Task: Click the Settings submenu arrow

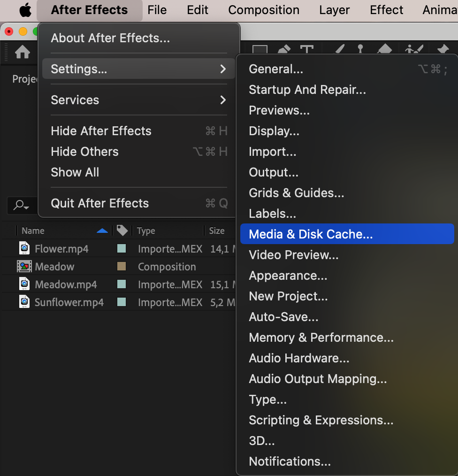Action: coord(223,69)
